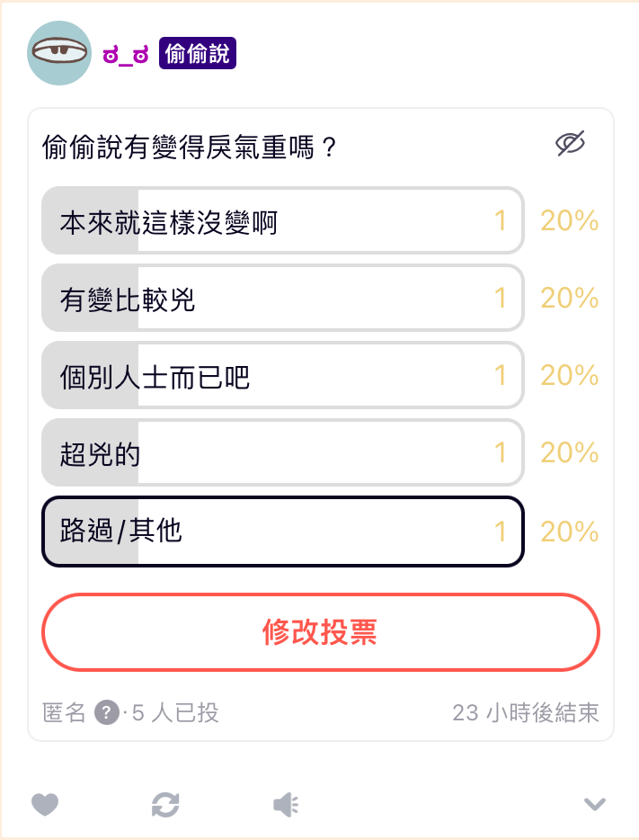This screenshot has height=840, width=639.
Task: Select poll option 個別人士而已吧
Action: (x=282, y=375)
